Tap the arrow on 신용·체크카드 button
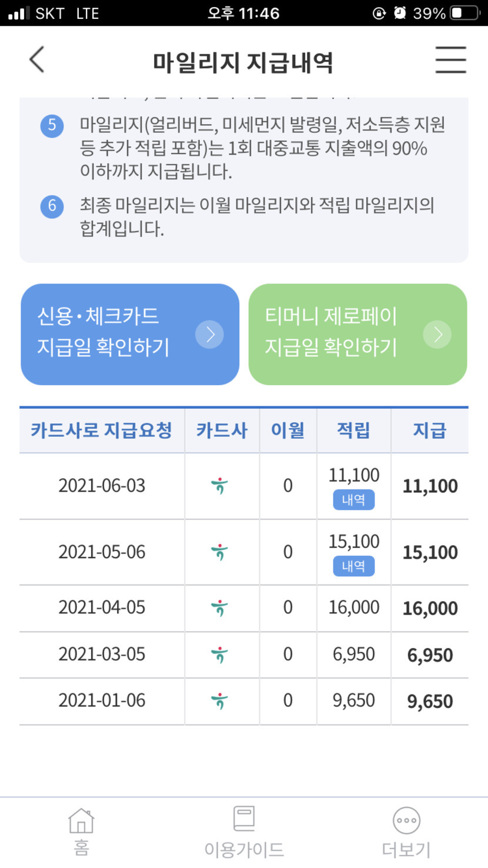The image size is (488, 868). pos(210,335)
